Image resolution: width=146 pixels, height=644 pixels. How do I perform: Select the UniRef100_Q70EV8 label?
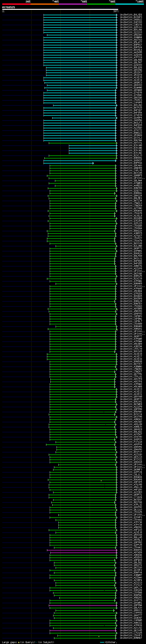(131, 93)
